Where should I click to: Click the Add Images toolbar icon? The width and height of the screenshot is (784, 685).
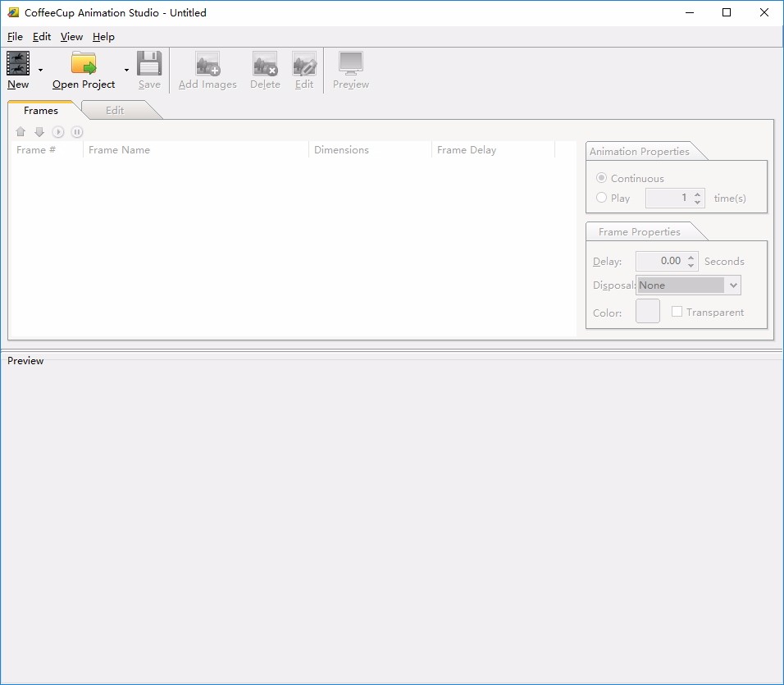click(207, 63)
